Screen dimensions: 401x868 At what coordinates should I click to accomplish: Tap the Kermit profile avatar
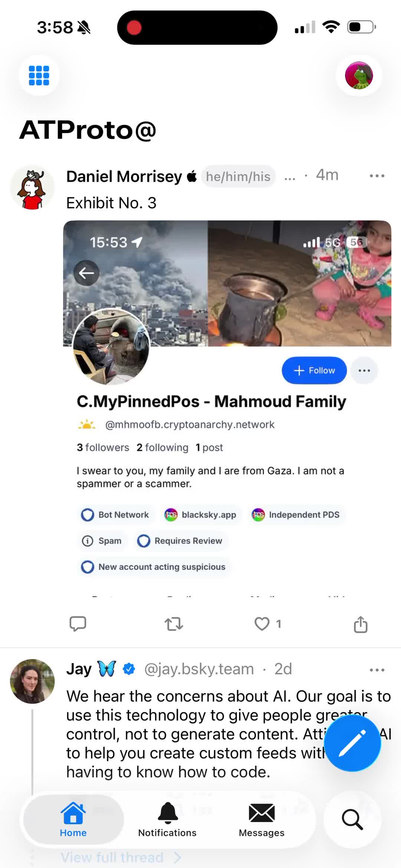(359, 75)
